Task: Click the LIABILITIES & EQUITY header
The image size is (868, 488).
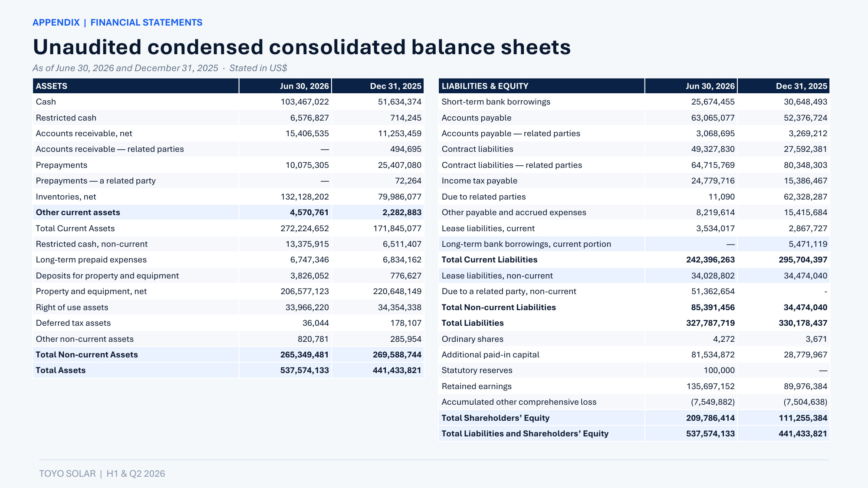Action: point(542,86)
